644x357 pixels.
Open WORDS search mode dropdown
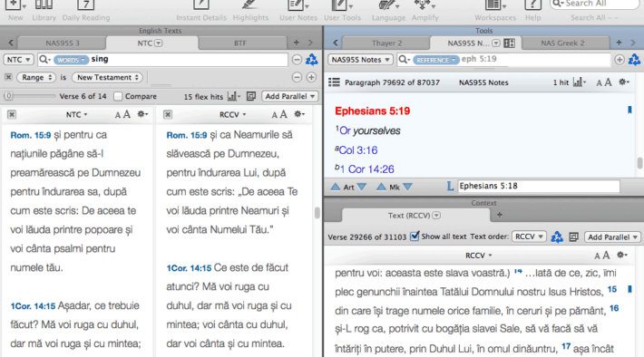pos(71,60)
